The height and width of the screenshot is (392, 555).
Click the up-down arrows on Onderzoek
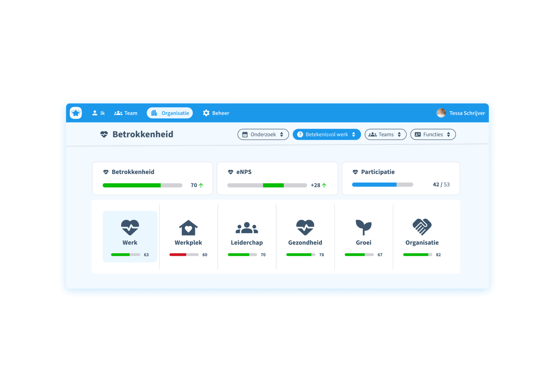282,134
